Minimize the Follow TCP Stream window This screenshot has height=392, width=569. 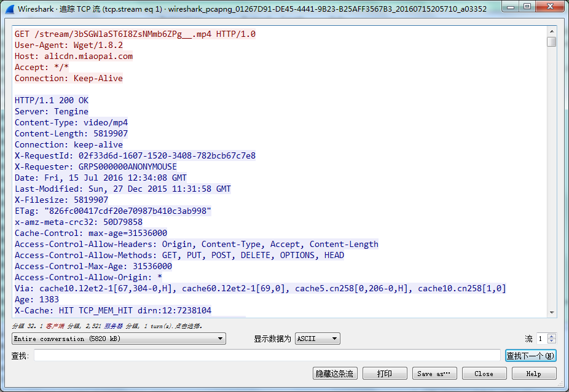tap(511, 6)
